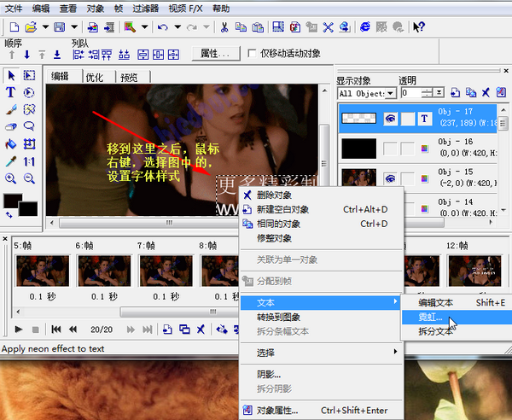Switch to the Preview (预览) tab
The height and width of the screenshot is (420, 512).
click(x=129, y=78)
